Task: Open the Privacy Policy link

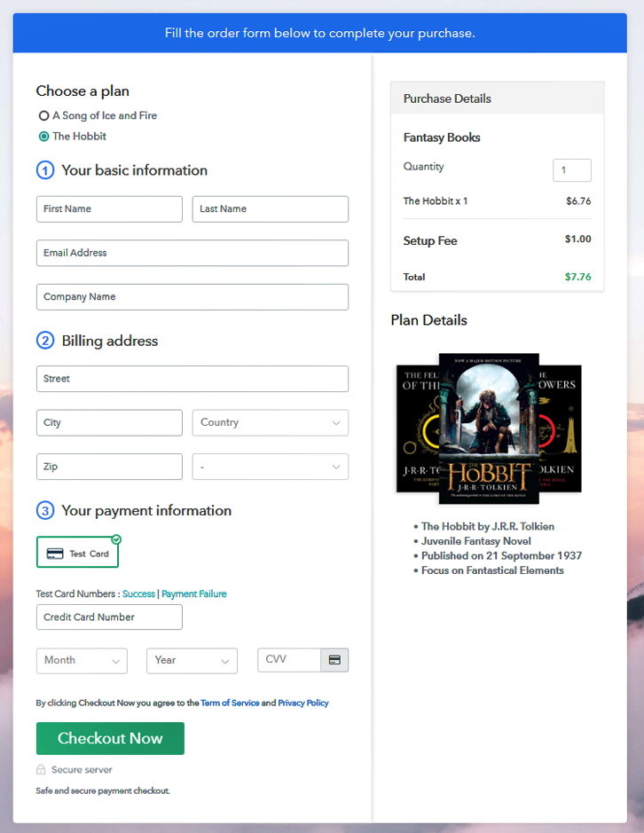Action: 303,703
